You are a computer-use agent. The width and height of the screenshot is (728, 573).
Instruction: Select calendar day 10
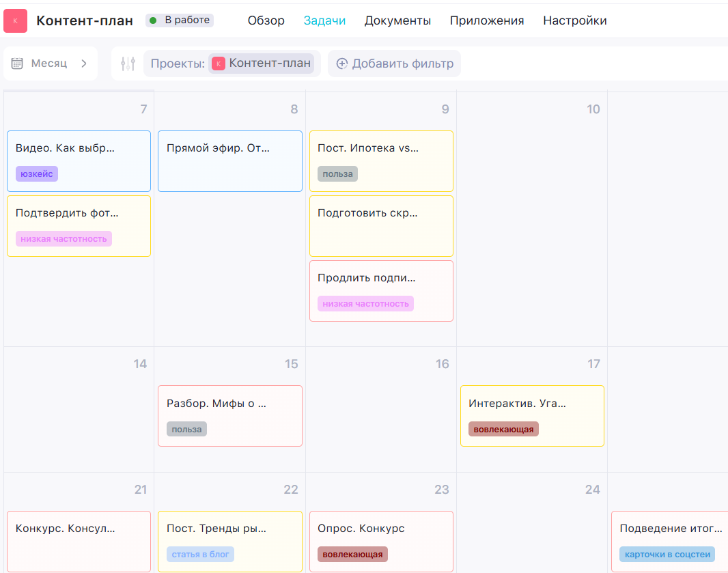593,109
